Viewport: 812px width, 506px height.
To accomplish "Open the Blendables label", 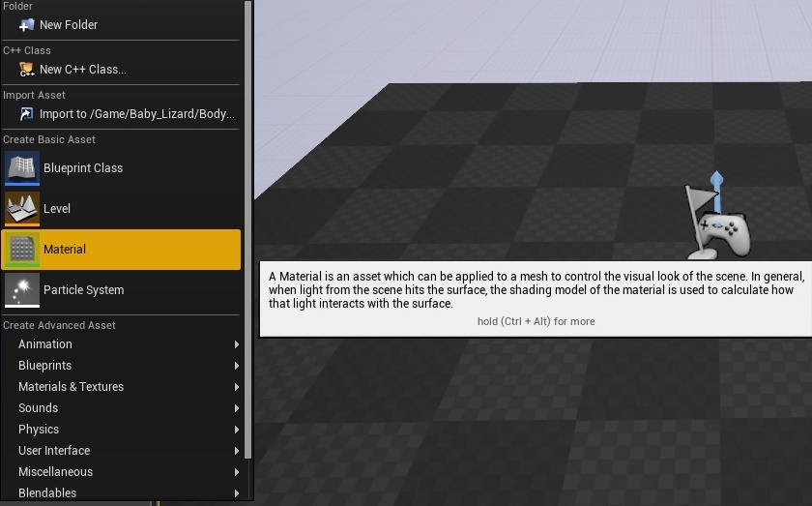I will coord(47,493).
